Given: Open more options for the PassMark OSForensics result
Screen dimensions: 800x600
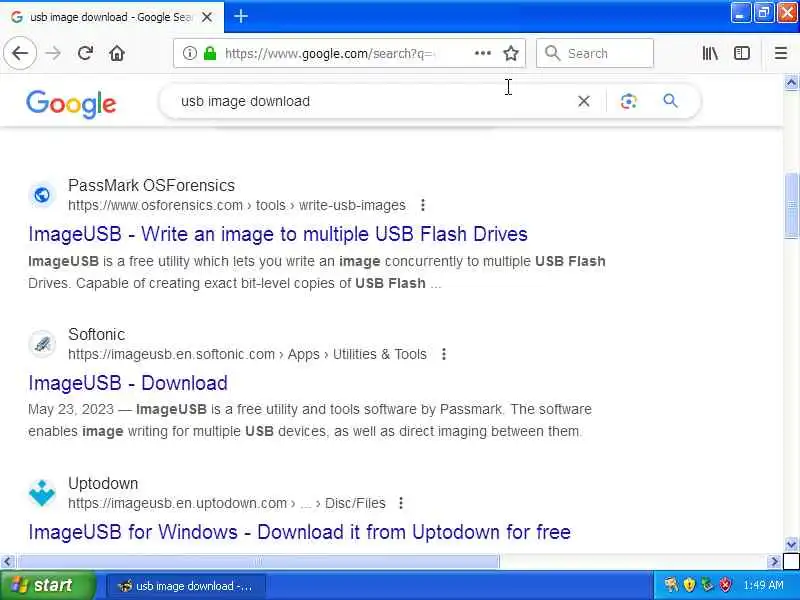Looking at the screenshot, I should [422, 205].
